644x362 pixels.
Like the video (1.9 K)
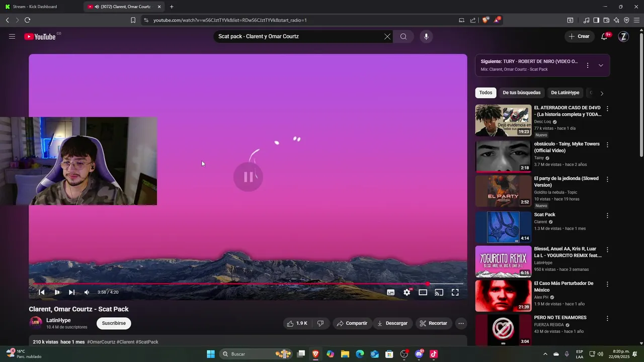[297, 323]
